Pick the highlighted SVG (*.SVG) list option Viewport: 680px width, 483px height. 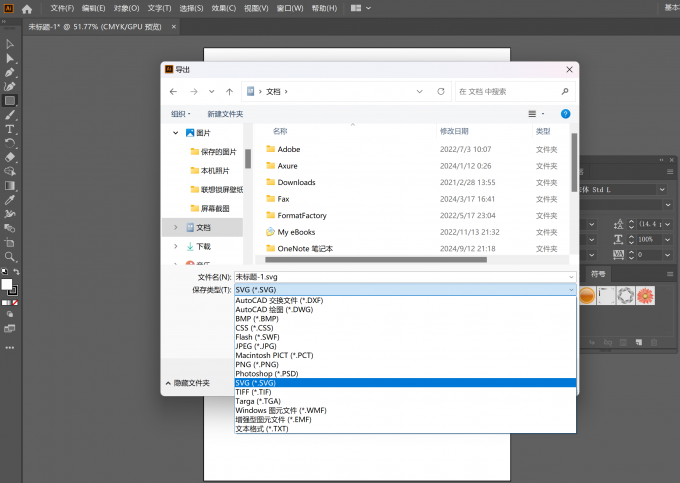pos(405,383)
